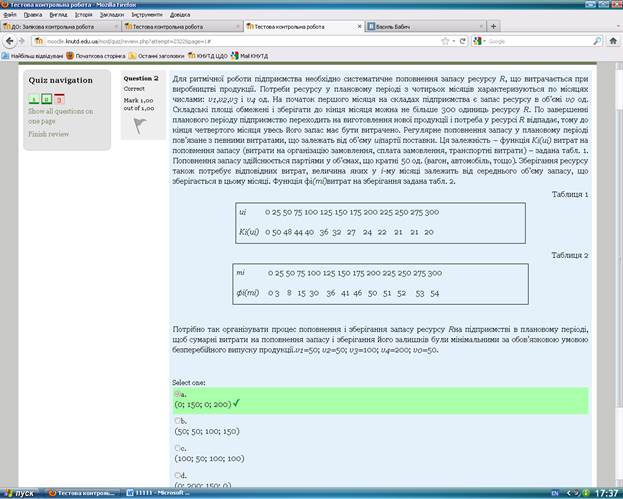This screenshot has width=623, height=499.
Task: Reload the page with the refresh icon
Action: pos(462,41)
